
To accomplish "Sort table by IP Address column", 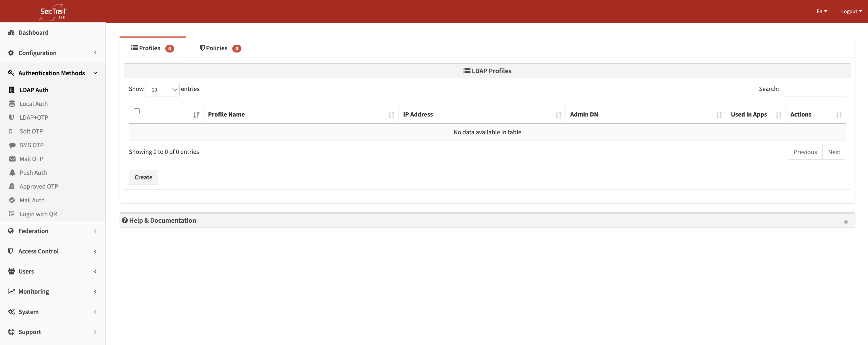I will click(x=418, y=115).
